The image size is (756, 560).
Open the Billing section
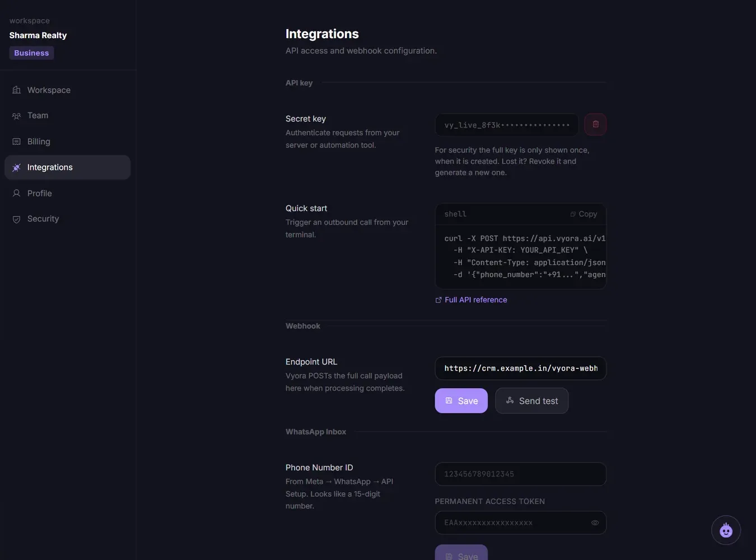(x=67, y=142)
